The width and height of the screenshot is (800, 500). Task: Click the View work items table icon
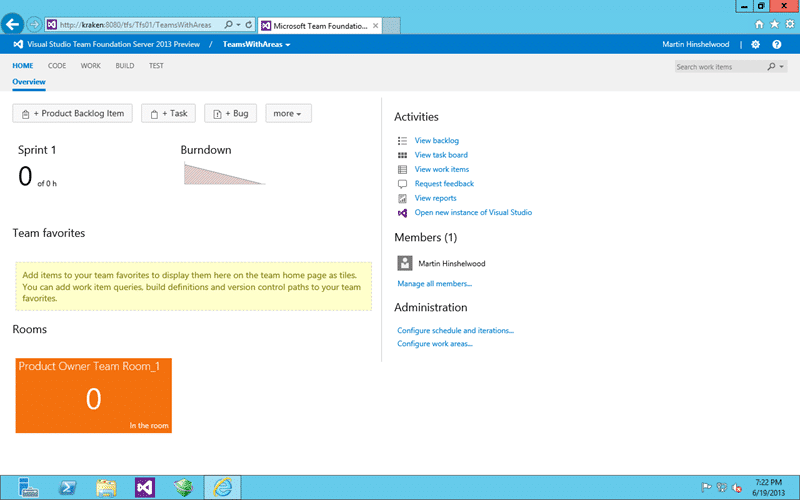coord(402,169)
